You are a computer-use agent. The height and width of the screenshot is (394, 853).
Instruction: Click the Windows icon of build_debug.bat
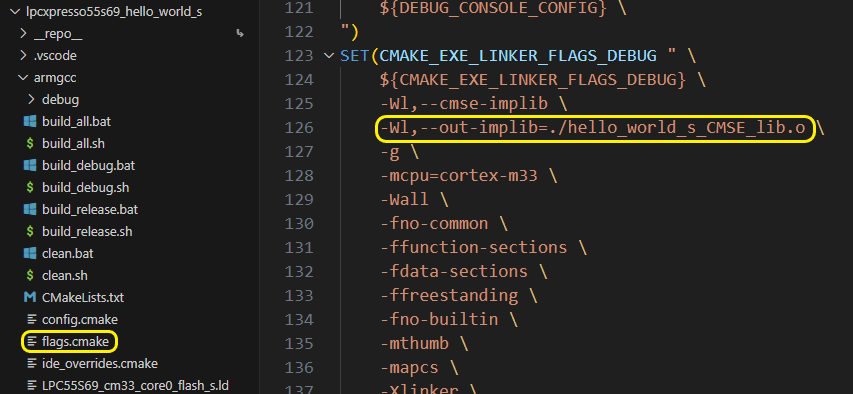30,165
